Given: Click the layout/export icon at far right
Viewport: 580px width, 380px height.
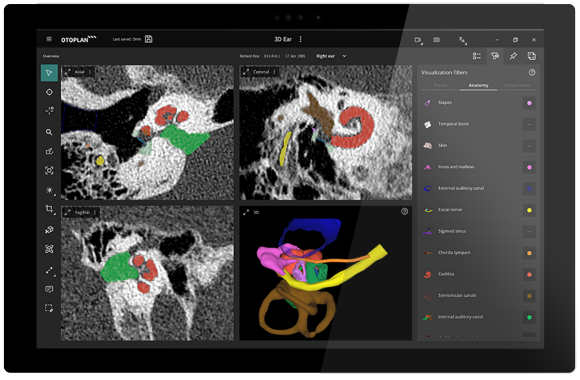Looking at the screenshot, I should coord(532,56).
